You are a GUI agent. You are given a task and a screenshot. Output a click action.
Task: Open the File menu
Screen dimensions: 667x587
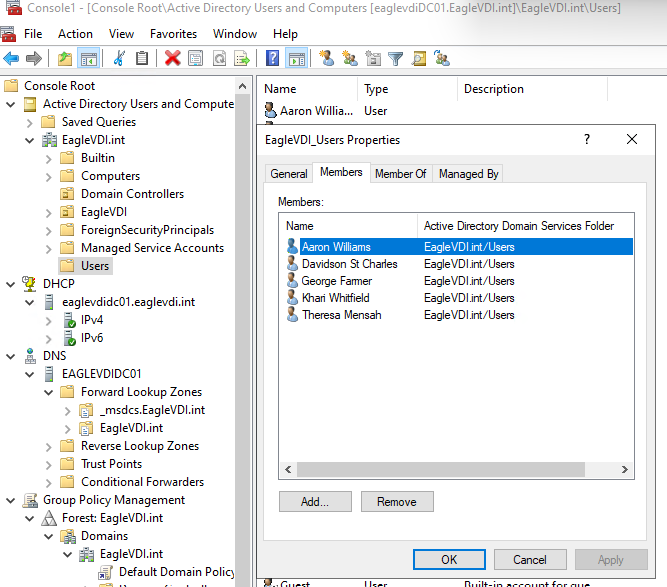point(33,34)
